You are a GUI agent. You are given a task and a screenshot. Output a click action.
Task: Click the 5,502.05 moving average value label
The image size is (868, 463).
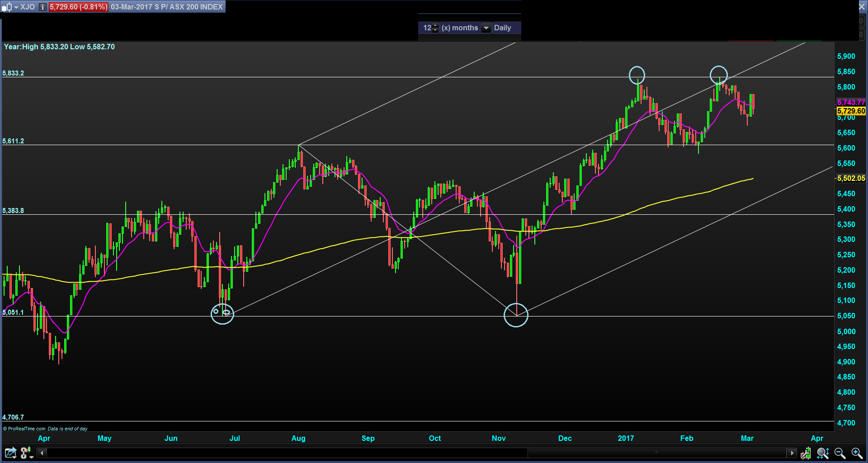tap(851, 179)
